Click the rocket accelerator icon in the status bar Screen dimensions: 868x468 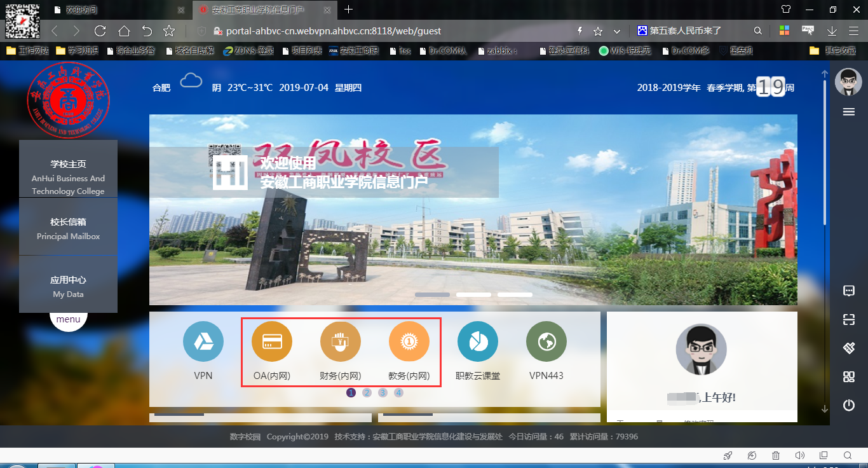(728, 455)
